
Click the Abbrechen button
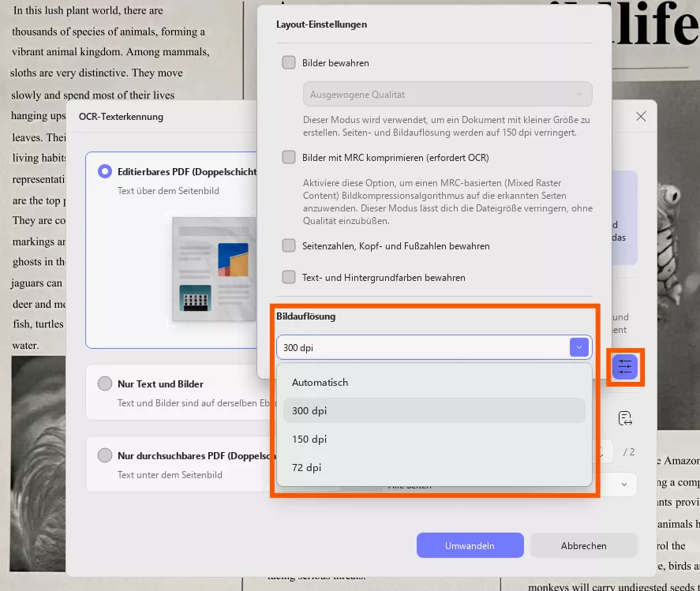pyautogui.click(x=583, y=545)
